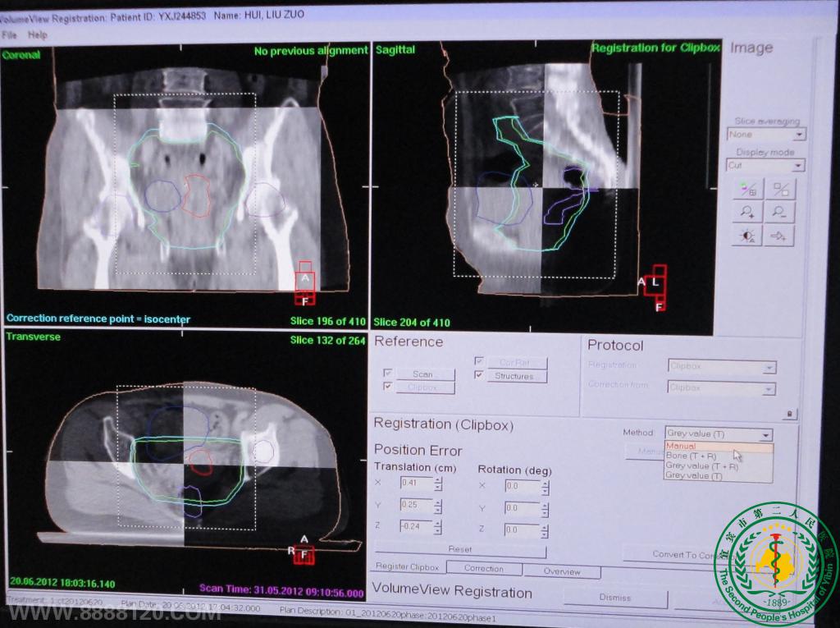This screenshot has height=628, width=840.
Task: Click the split squares view icon
Action: (x=779, y=189)
